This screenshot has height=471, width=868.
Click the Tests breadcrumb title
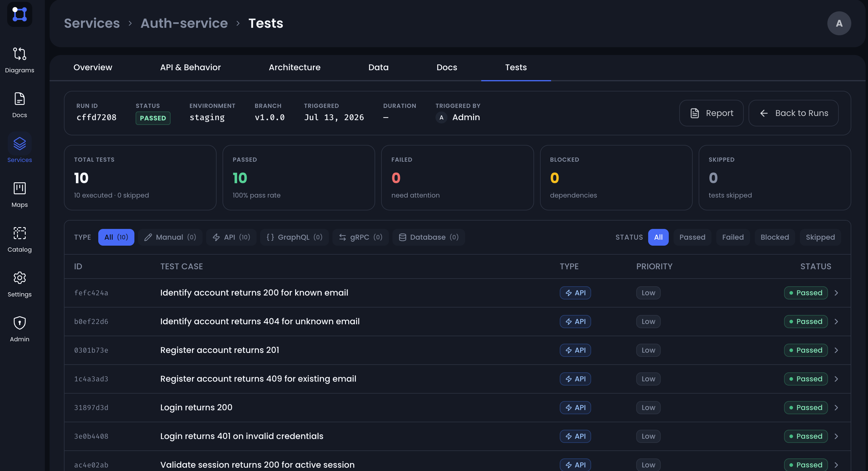[266, 23]
